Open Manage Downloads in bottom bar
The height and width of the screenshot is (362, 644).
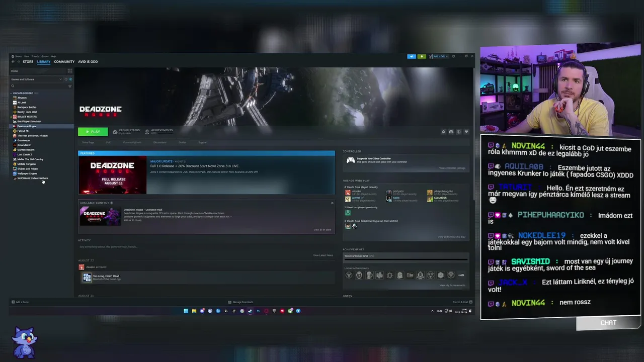pos(241,302)
